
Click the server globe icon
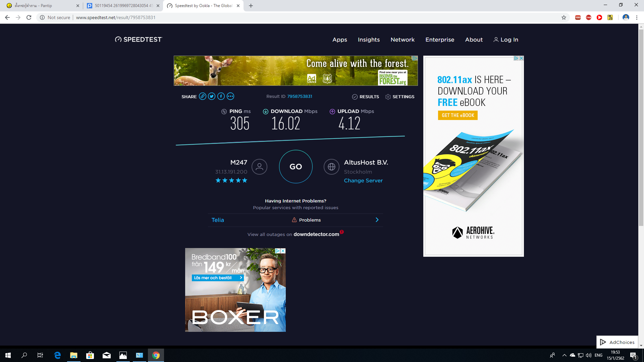pos(331,167)
